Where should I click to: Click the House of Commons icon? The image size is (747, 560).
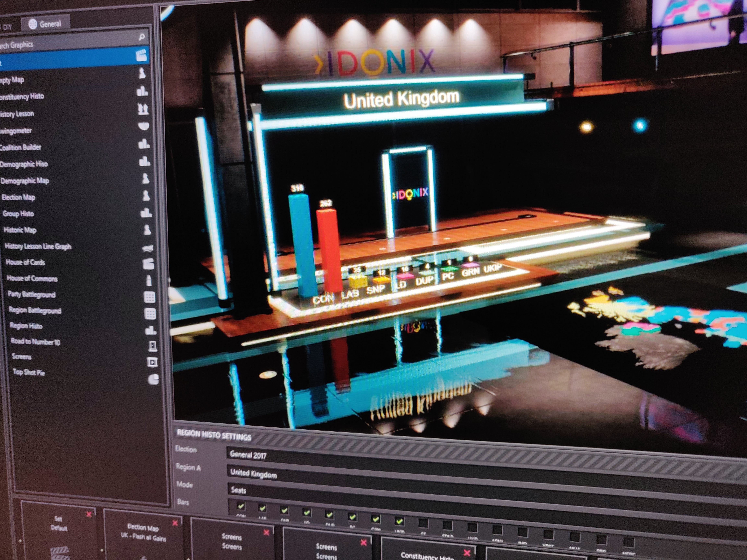coord(149,280)
